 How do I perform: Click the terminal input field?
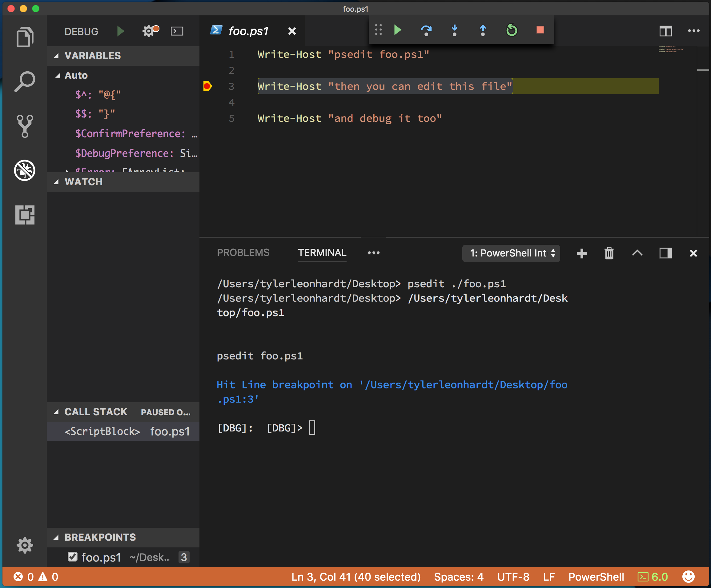point(313,427)
